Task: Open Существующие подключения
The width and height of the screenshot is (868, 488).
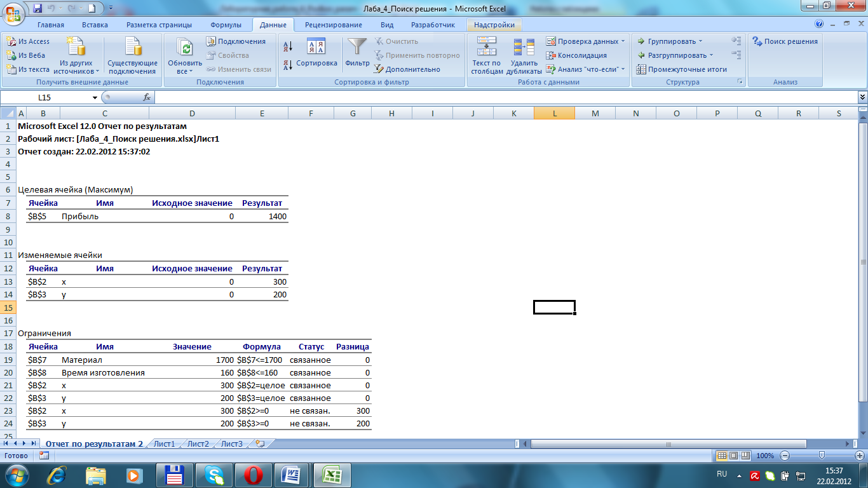Action: [132, 56]
